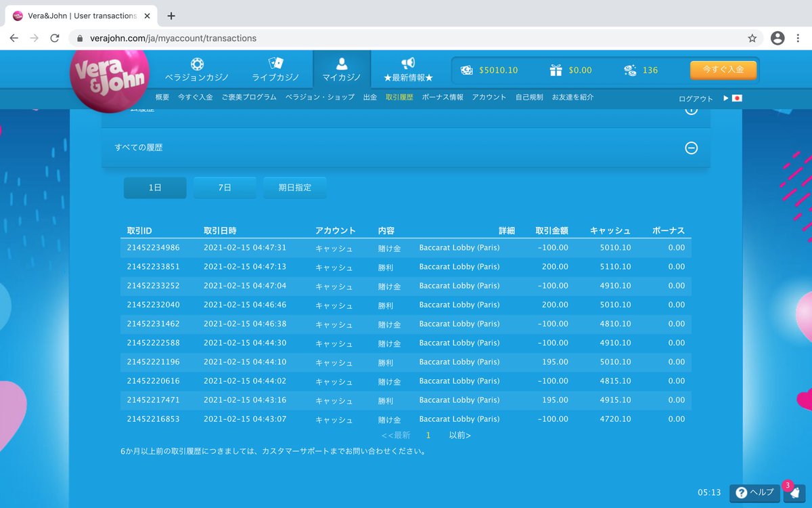Open a new browser tab with plus
Viewport: 812px width, 508px height.
click(x=171, y=16)
